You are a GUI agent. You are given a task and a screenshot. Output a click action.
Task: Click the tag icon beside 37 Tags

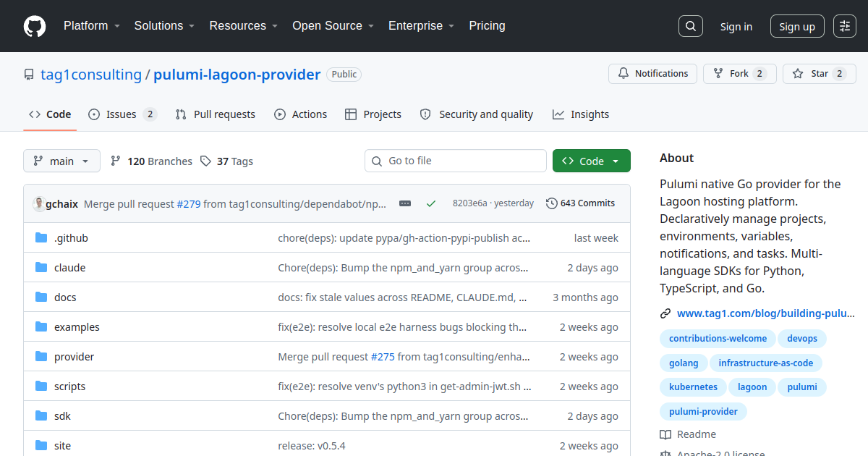click(x=205, y=161)
